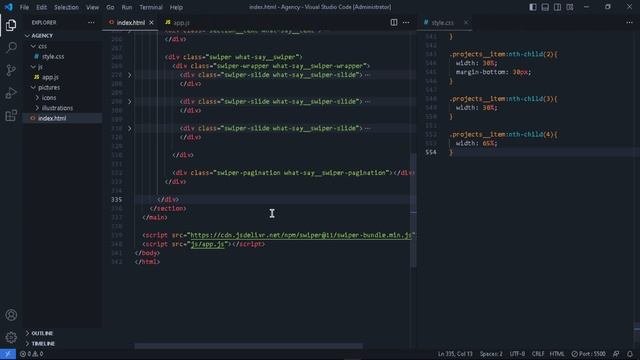Click the horizontal scrollbar of index.html editor
Viewport: 640px width, 360px height.
click(248, 346)
